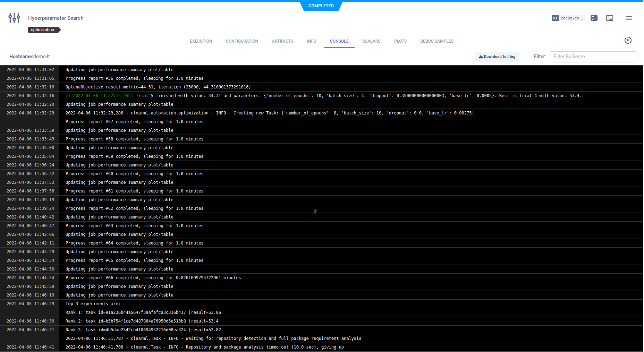The width and height of the screenshot is (644, 352).
Task: View the SCALARS tab
Action: [371, 41]
